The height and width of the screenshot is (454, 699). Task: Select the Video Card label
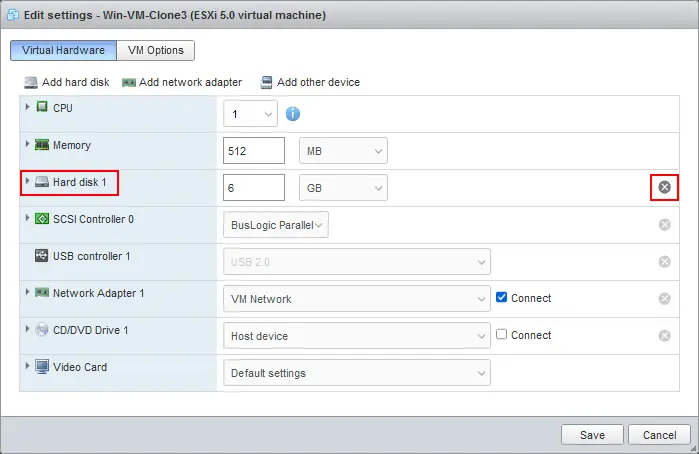tap(80, 367)
